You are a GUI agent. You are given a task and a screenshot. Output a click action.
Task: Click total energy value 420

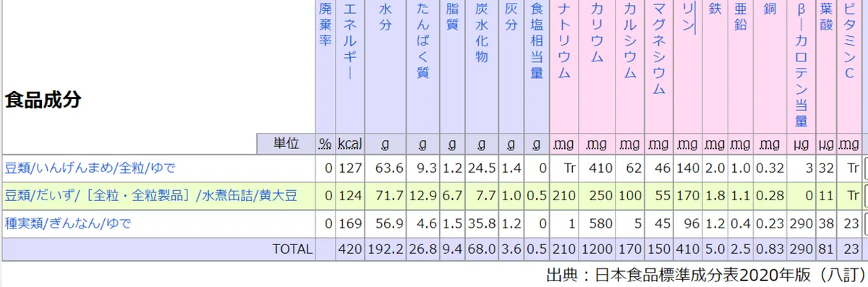point(350,249)
